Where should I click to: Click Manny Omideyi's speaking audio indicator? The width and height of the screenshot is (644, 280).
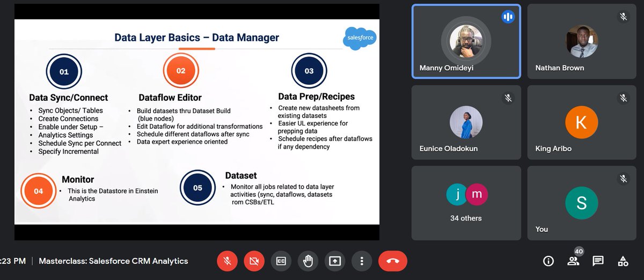(507, 17)
